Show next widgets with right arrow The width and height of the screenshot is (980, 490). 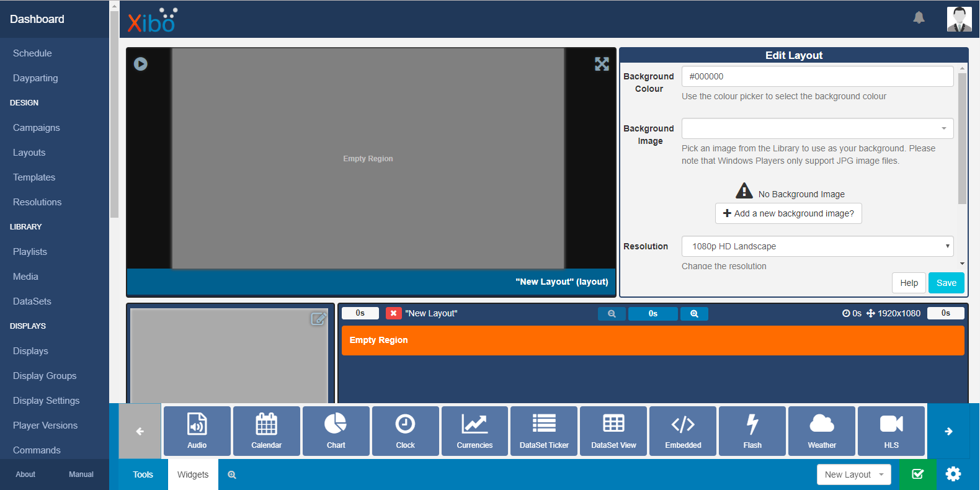pyautogui.click(x=948, y=431)
